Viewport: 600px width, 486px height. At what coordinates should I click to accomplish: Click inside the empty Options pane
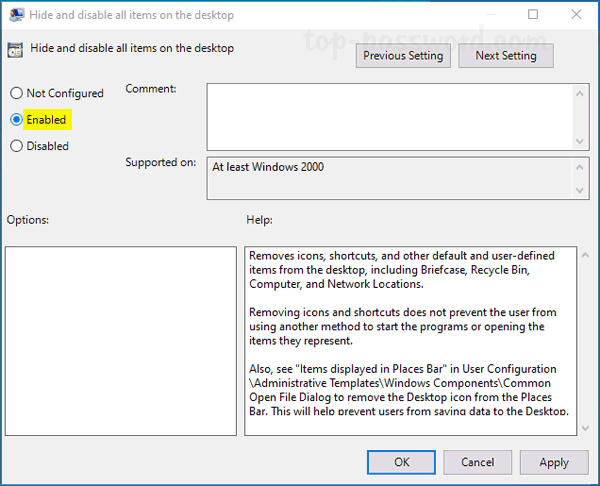click(x=120, y=340)
